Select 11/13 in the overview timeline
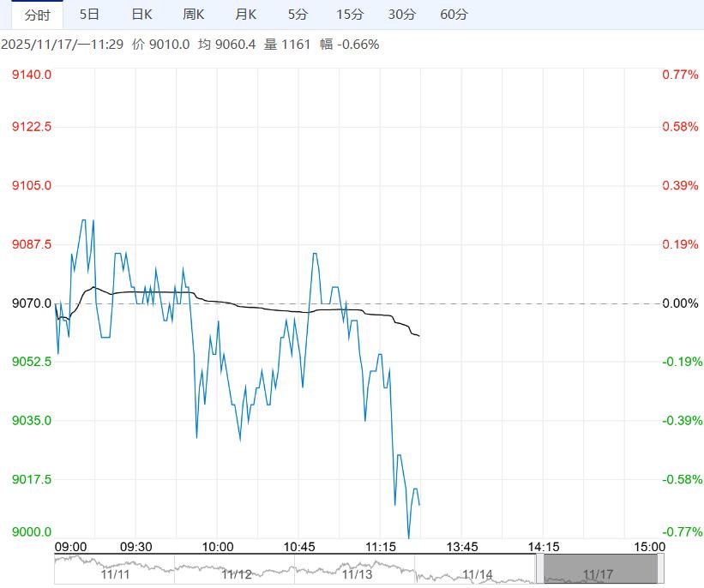This screenshot has height=588, width=704. 356,574
